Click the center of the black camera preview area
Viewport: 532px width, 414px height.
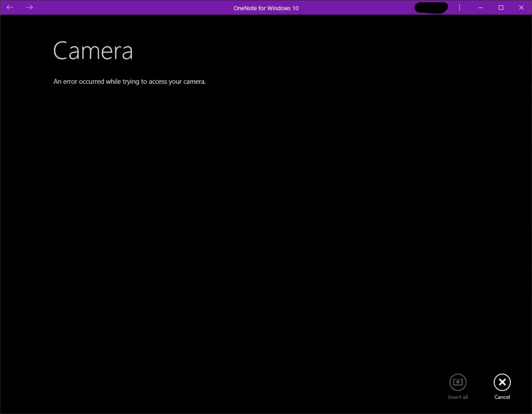point(266,229)
